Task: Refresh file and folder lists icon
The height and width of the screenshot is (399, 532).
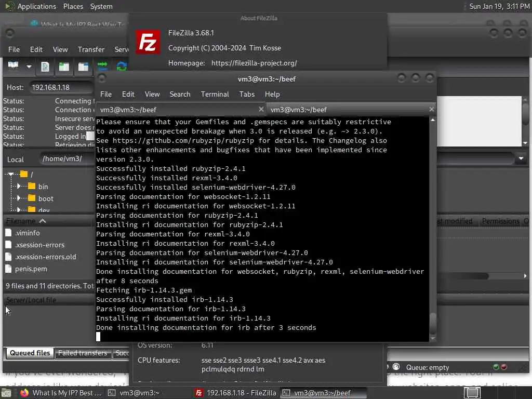Action: pyautogui.click(x=122, y=66)
